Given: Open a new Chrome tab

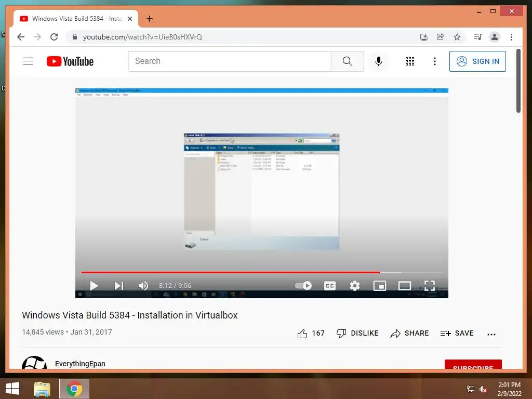Looking at the screenshot, I should [150, 19].
